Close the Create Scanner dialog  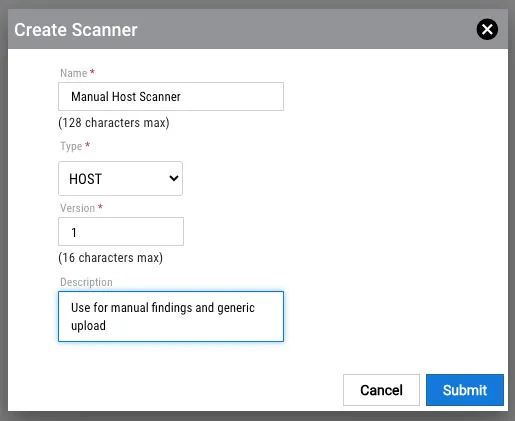487,29
